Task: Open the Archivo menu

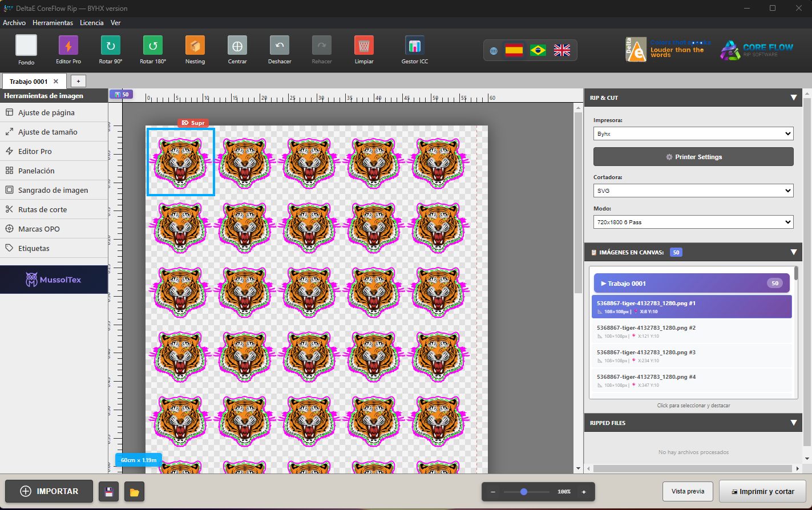Action: [14, 23]
